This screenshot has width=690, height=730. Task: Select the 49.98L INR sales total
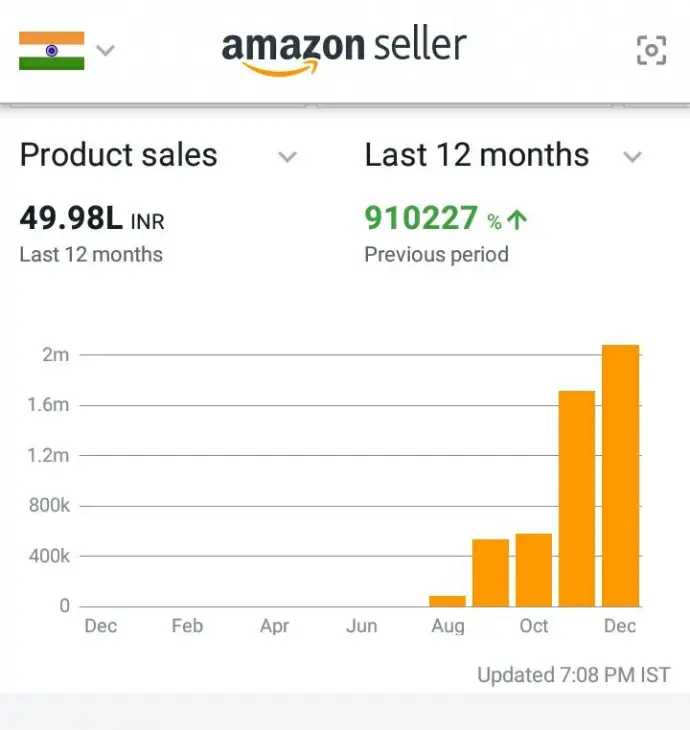pyautogui.click(x=92, y=218)
